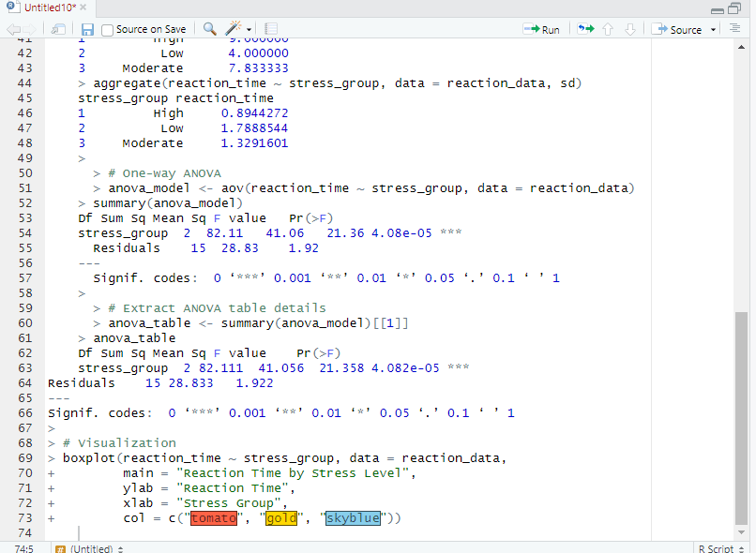Viewport: 756px width, 553px height.
Task: Click the Go to next section arrow
Action: (x=630, y=29)
